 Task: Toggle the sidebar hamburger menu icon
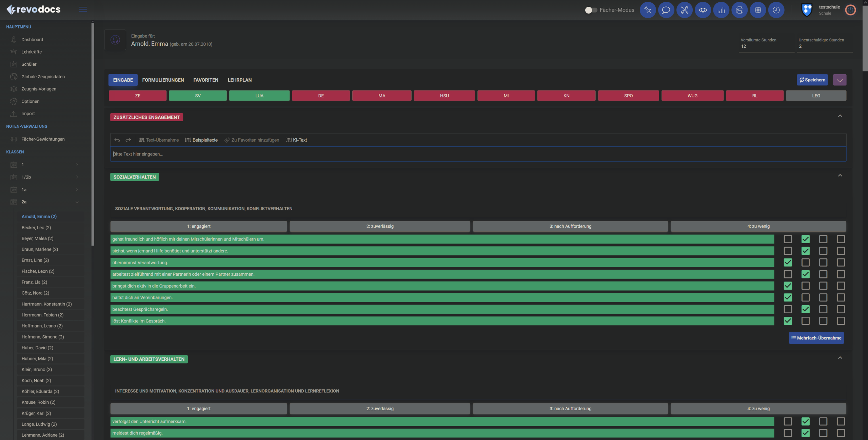click(x=83, y=9)
